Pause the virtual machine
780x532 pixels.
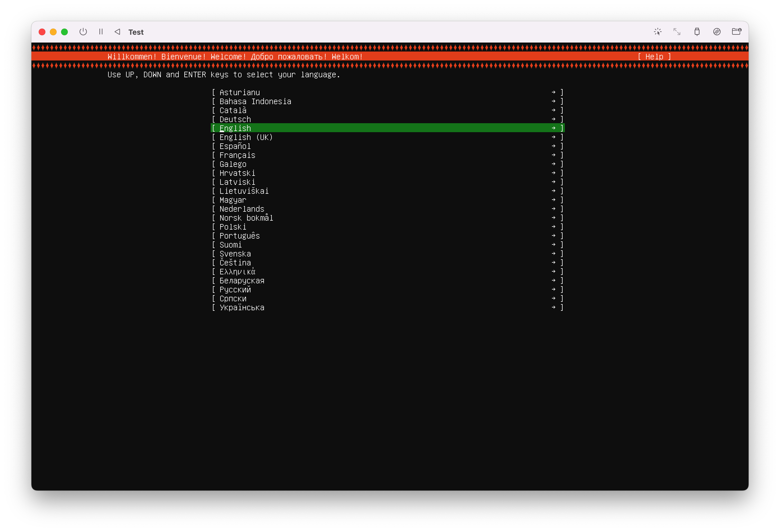click(x=101, y=32)
